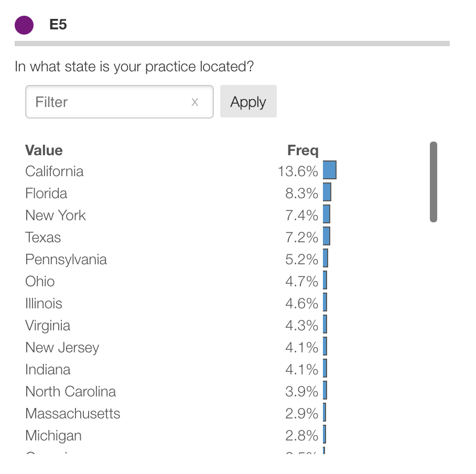Click the Michigan row
This screenshot has width=476, height=474.
point(53,436)
